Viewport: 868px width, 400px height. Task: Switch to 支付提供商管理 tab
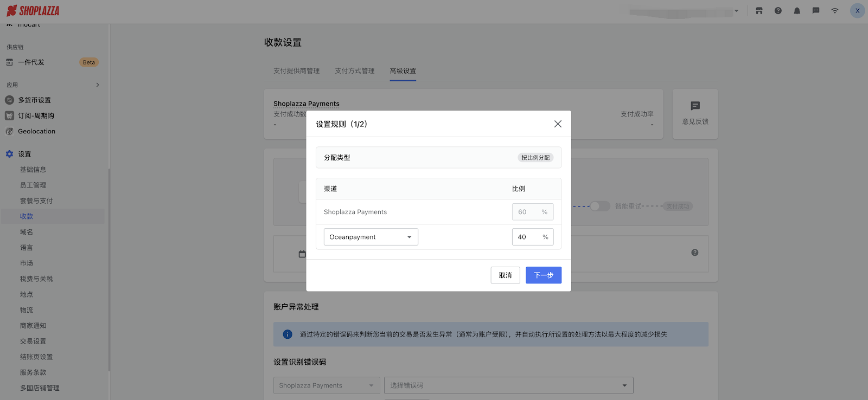tap(296, 71)
